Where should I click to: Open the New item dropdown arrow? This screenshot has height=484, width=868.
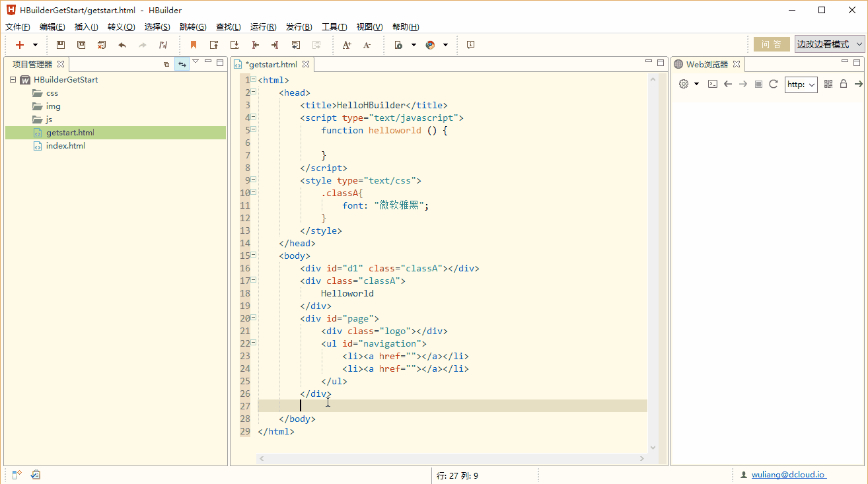(35, 45)
